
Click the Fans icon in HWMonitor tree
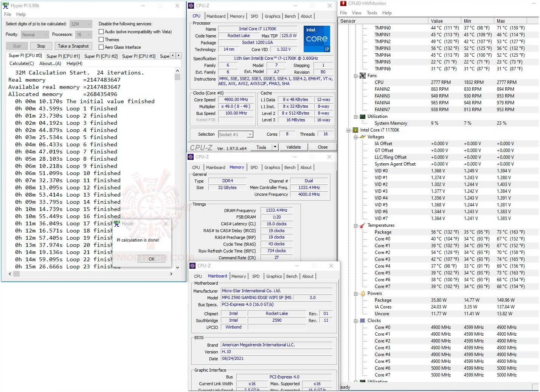click(x=363, y=76)
